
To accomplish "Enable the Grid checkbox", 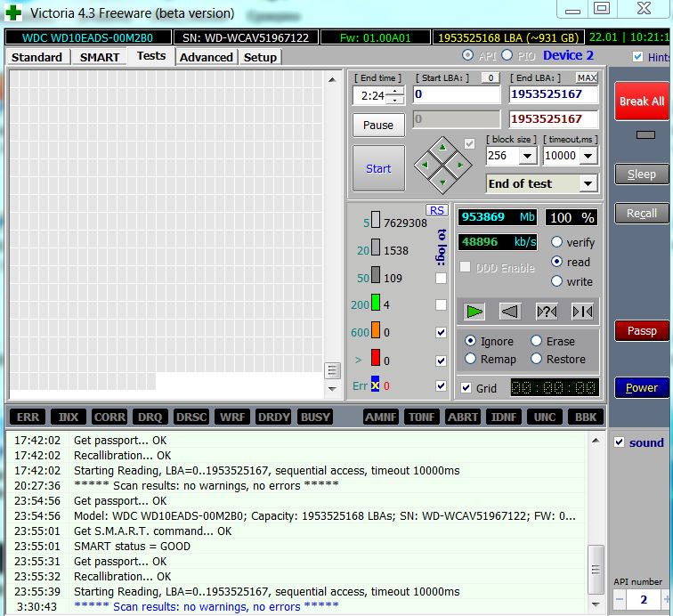I will [466, 388].
